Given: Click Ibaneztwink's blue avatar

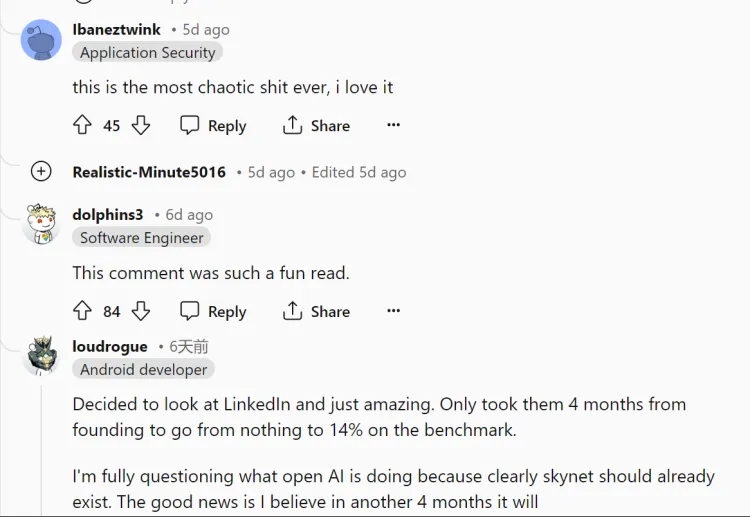Looking at the screenshot, I should 41,40.
